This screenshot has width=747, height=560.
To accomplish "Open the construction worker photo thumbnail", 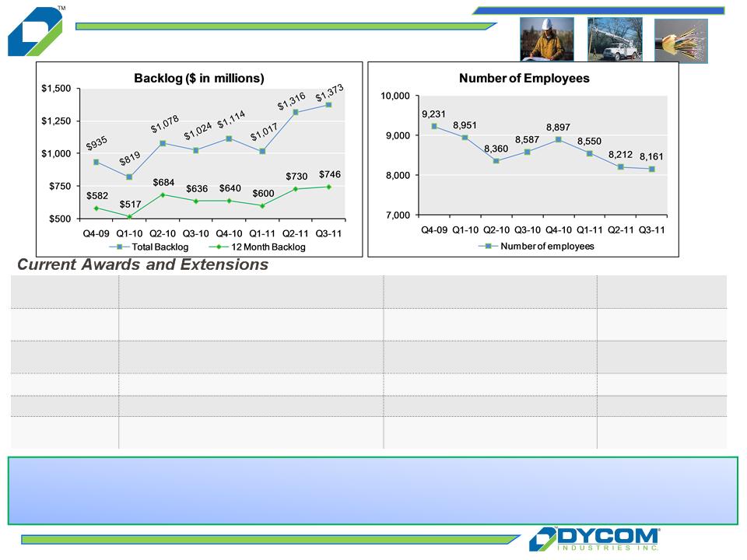I will [547, 39].
